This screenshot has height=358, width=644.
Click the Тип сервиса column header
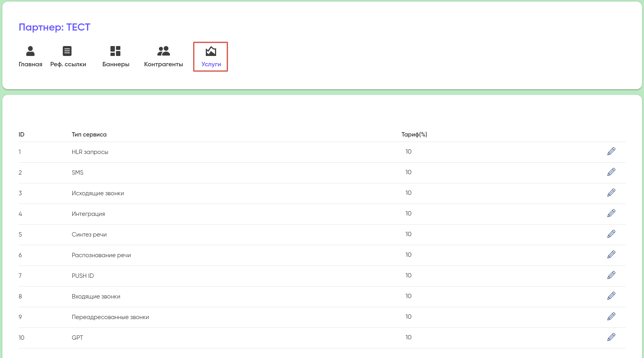point(89,135)
